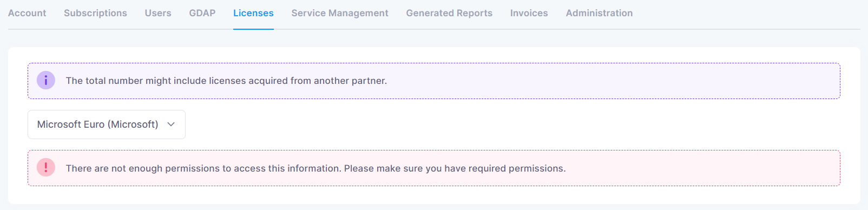Viewport: 868px width, 210px height.
Task: Open the Account tab
Action: 27,13
